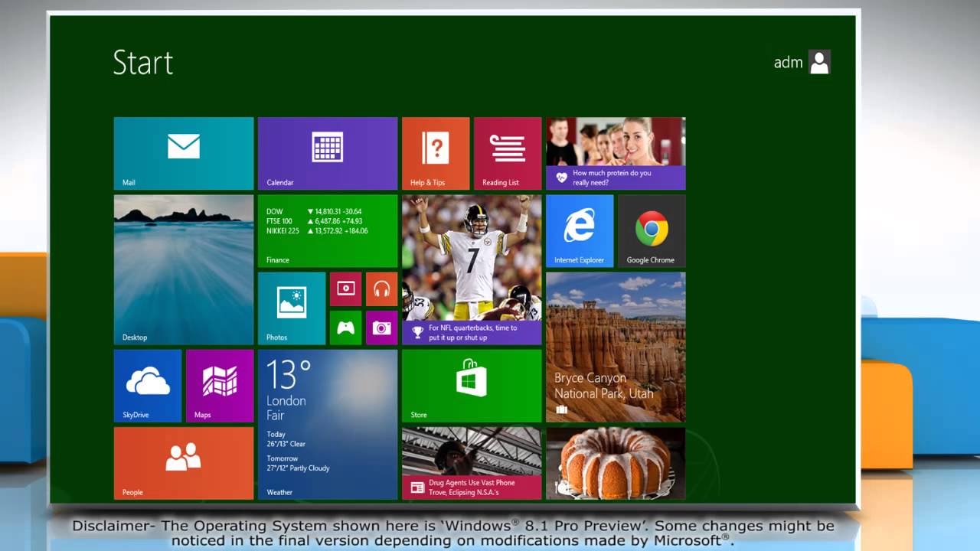Image resolution: width=980 pixels, height=551 pixels.
Task: Click the adm user account picture
Action: 819,62
